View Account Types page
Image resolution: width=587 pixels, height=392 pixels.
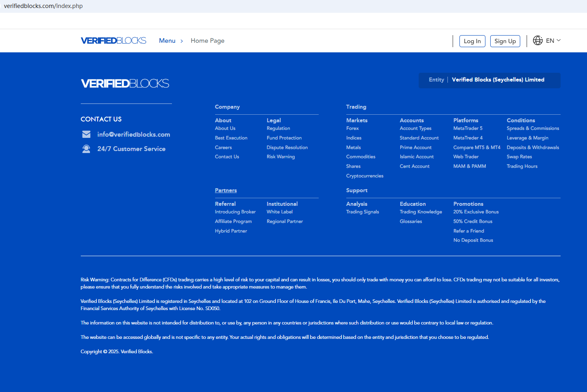click(415, 128)
